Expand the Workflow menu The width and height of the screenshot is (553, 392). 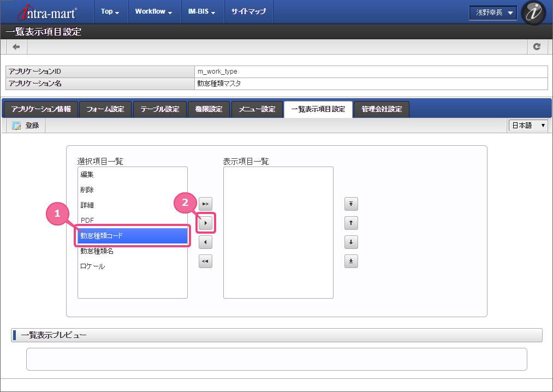(x=153, y=11)
